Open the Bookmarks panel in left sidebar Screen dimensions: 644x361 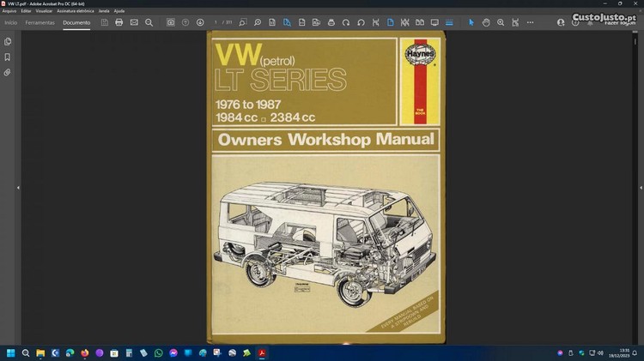click(8, 57)
